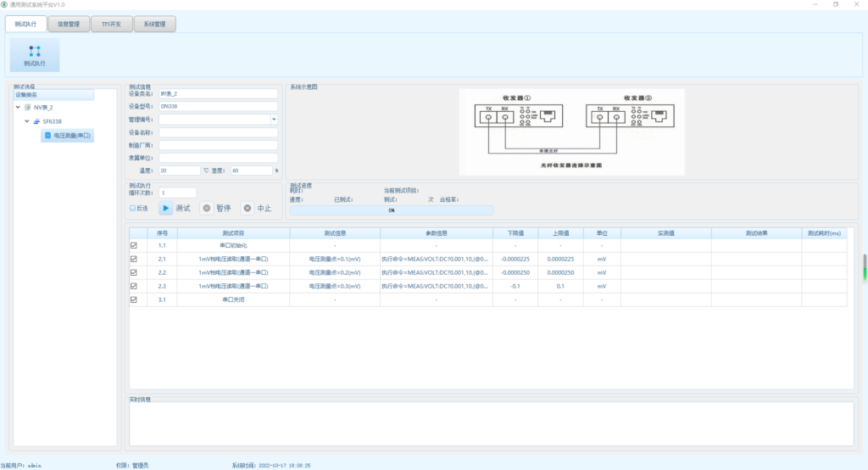Toggle the 反选 checkbox
Viewport: 868px width, 470px height.
pos(132,208)
